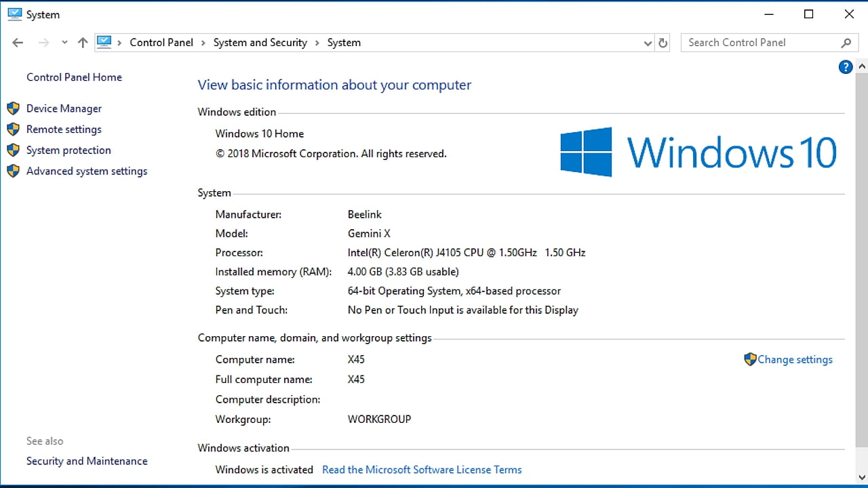Screen dimensions: 868x488
Task: Click the scrollbar up arrow
Action: pos(862,67)
